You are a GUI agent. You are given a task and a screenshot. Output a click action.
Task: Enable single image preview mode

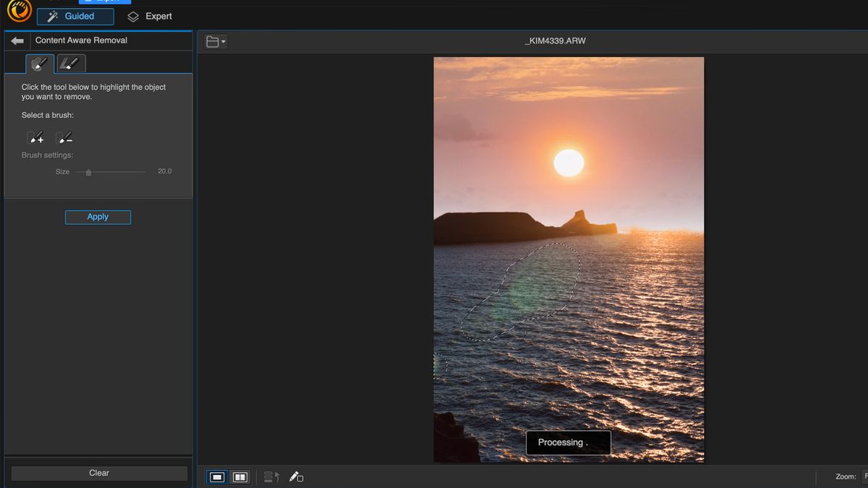pyautogui.click(x=216, y=477)
